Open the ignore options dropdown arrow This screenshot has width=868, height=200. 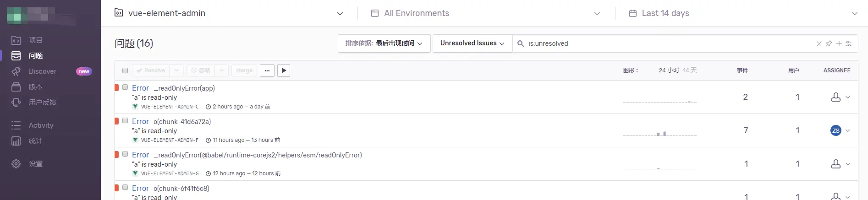222,70
